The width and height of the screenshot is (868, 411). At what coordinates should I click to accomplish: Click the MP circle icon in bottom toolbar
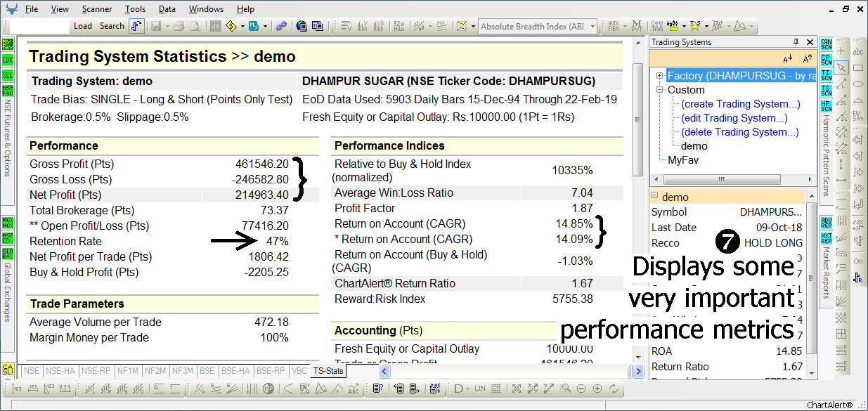click(x=268, y=388)
